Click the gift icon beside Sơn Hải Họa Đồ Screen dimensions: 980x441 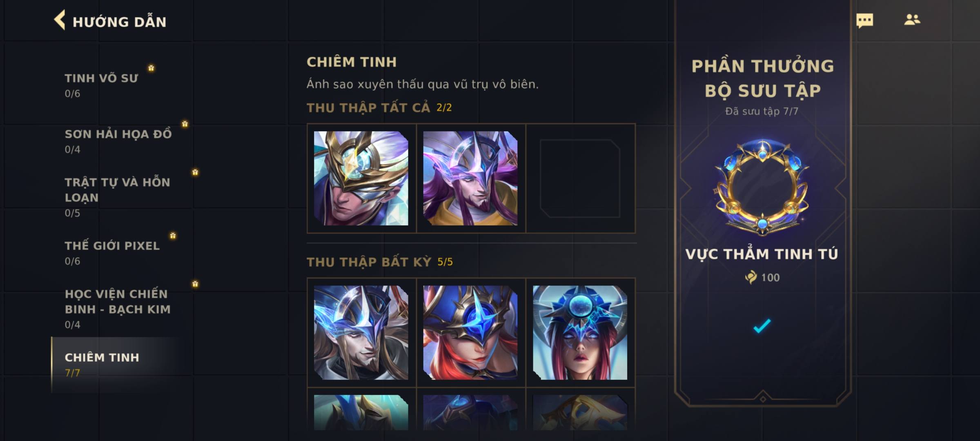185,124
